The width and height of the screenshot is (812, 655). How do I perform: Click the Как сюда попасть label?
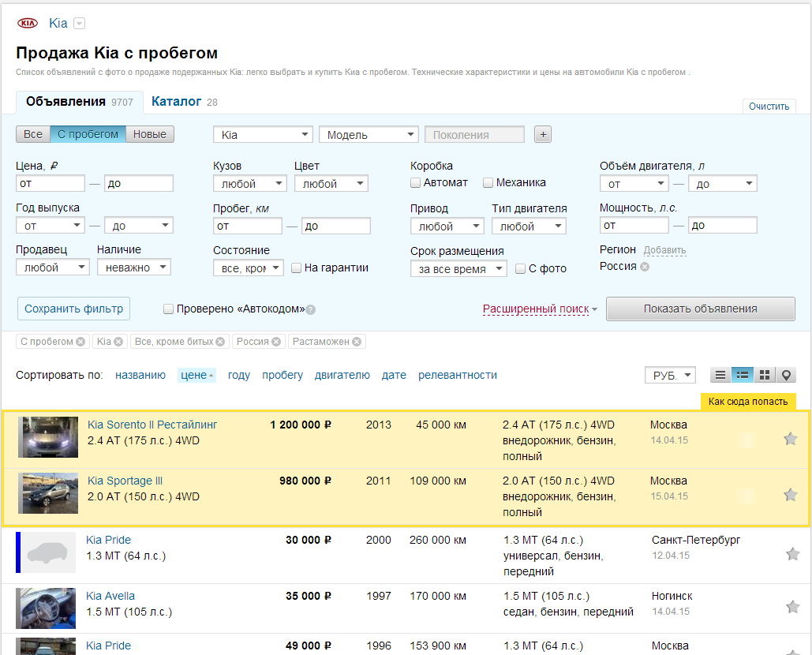coord(748,401)
